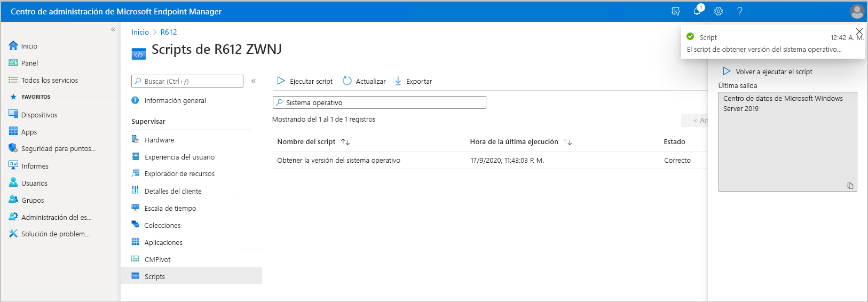Open Aplicaciones in the resource menu
Viewport: 868px width, 302px height.
click(x=157, y=242)
